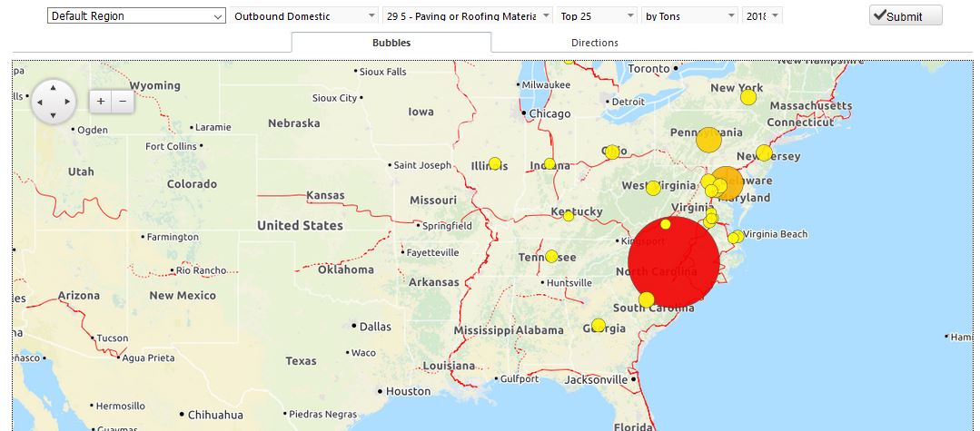Click the large red North Carolina bubble
The image size is (980, 431).
(674, 263)
